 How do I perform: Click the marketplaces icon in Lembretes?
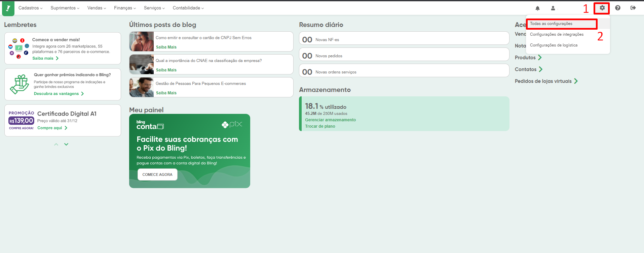(18, 49)
